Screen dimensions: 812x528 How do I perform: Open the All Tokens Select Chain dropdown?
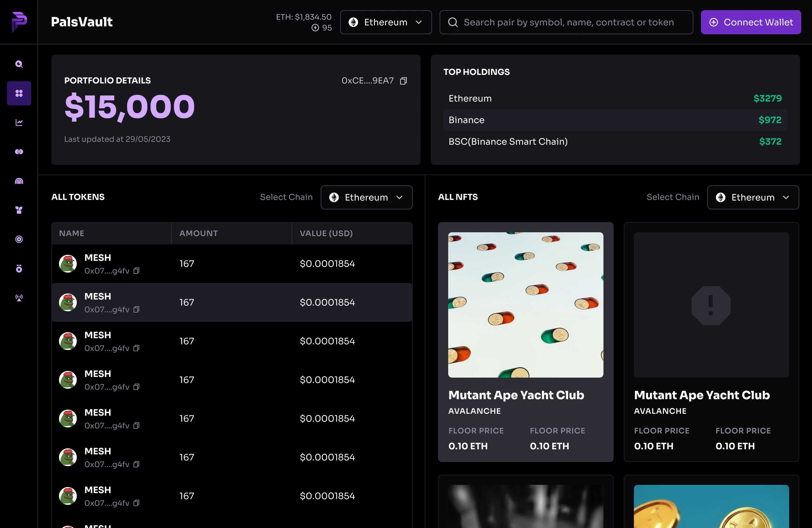click(366, 197)
